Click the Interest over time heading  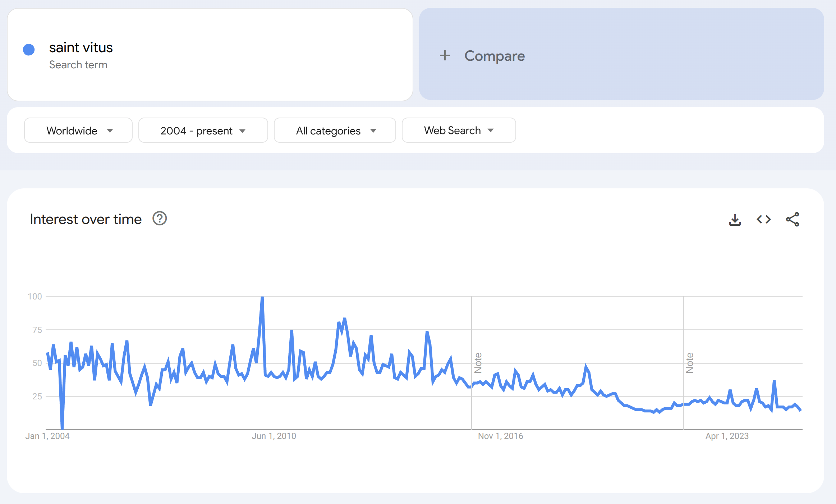pyautogui.click(x=86, y=219)
